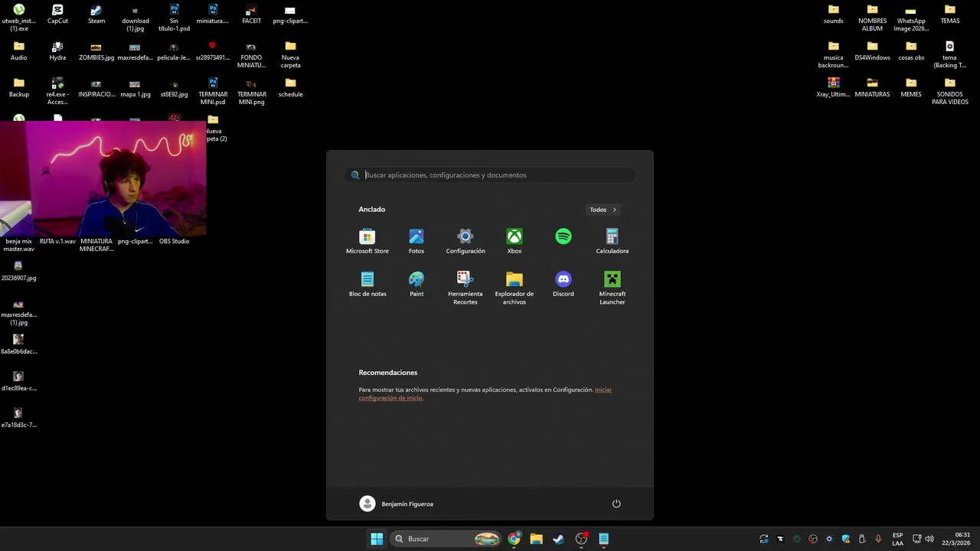Open Explorador de archivos in Start menu
Viewport: 980px width, 551px height.
(514, 288)
